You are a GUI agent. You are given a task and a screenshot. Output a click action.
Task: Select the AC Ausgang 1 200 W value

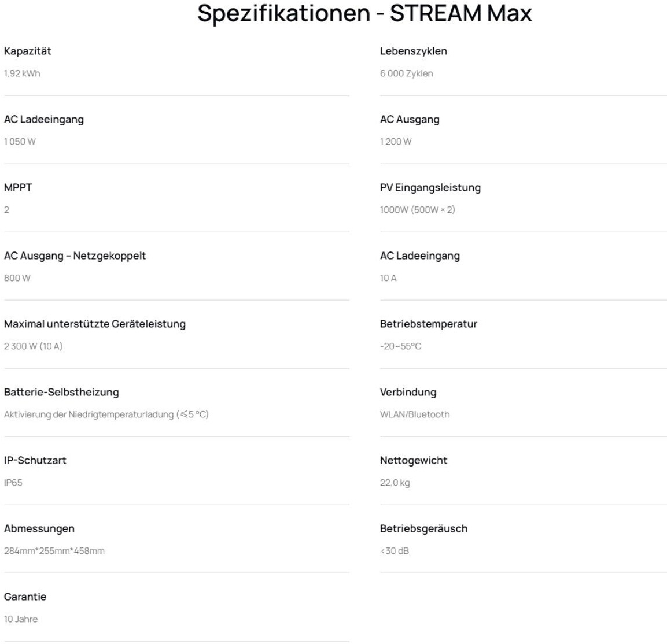396,142
